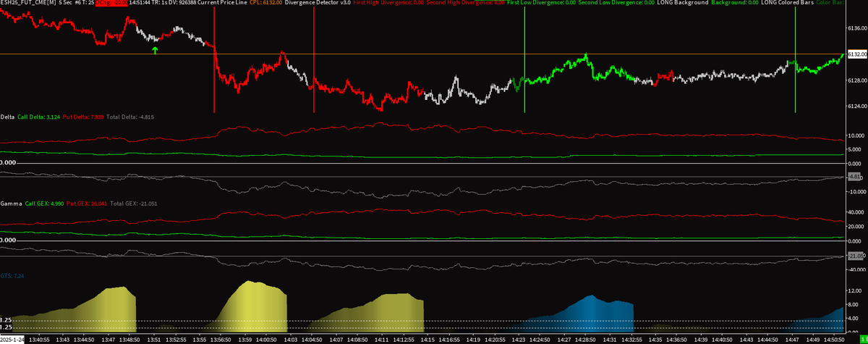Click the -21.0 Gamma scale value tag
The width and height of the screenshot is (868, 344).
click(x=856, y=256)
